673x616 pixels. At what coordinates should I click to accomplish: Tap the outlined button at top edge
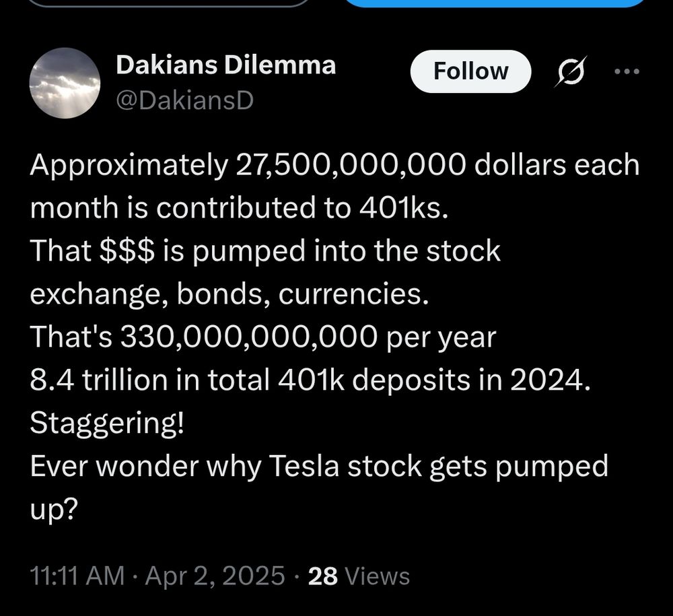[x=169, y=3]
